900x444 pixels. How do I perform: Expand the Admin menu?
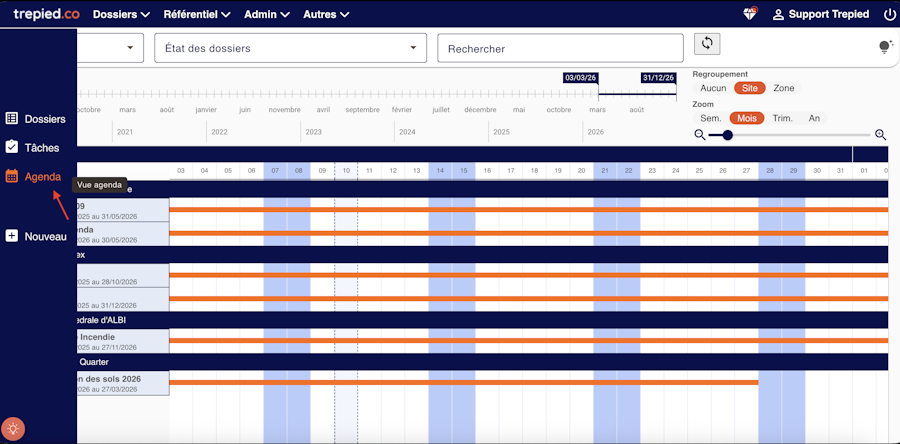click(267, 15)
